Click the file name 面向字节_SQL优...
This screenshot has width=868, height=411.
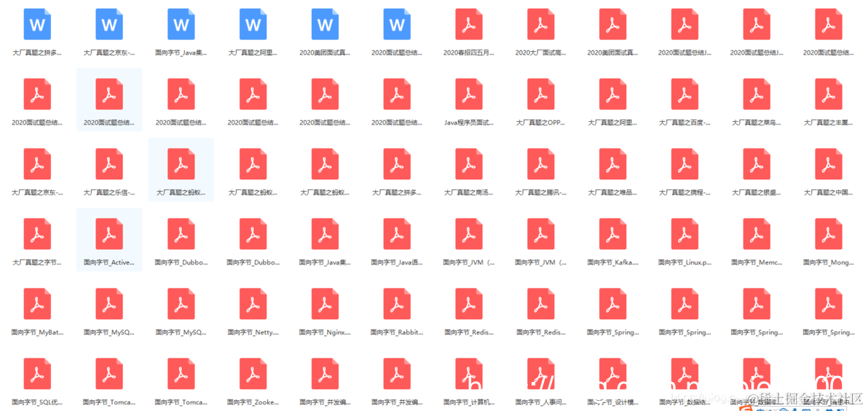37,402
